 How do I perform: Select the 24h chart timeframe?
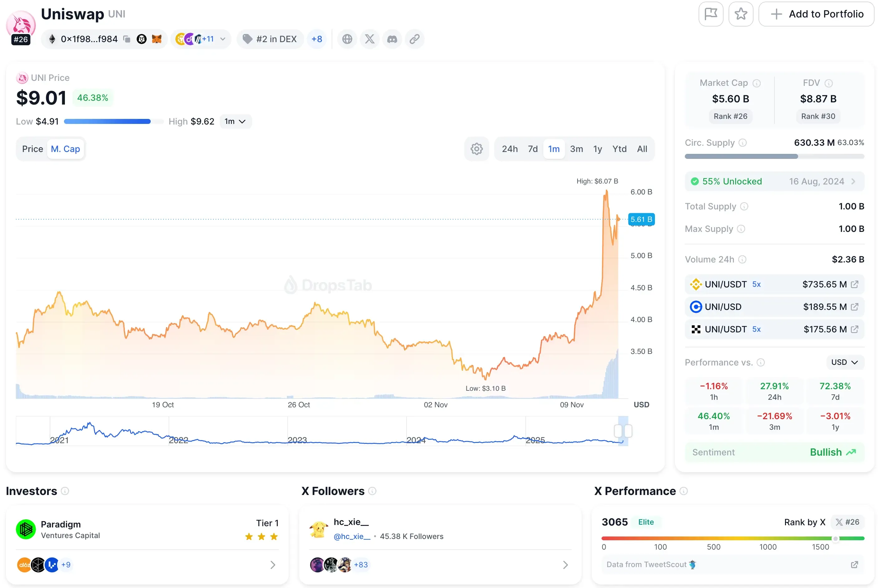[510, 149]
